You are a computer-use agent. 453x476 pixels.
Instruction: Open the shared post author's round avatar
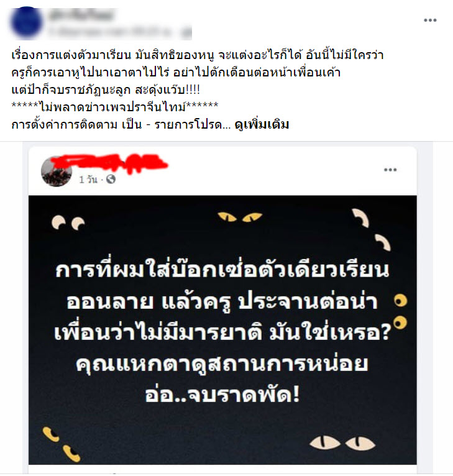tap(57, 172)
